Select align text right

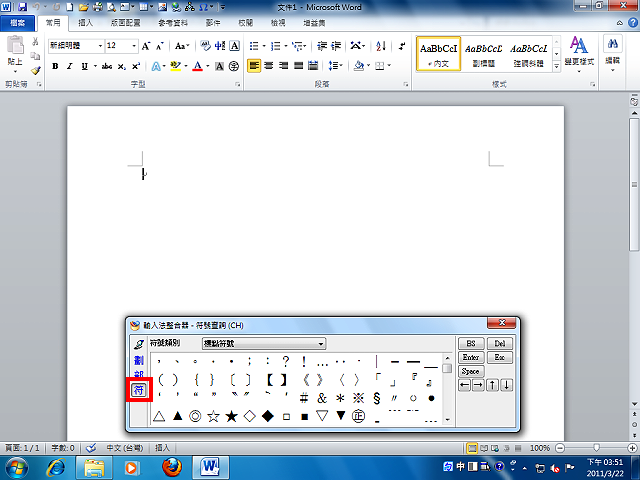point(284,66)
